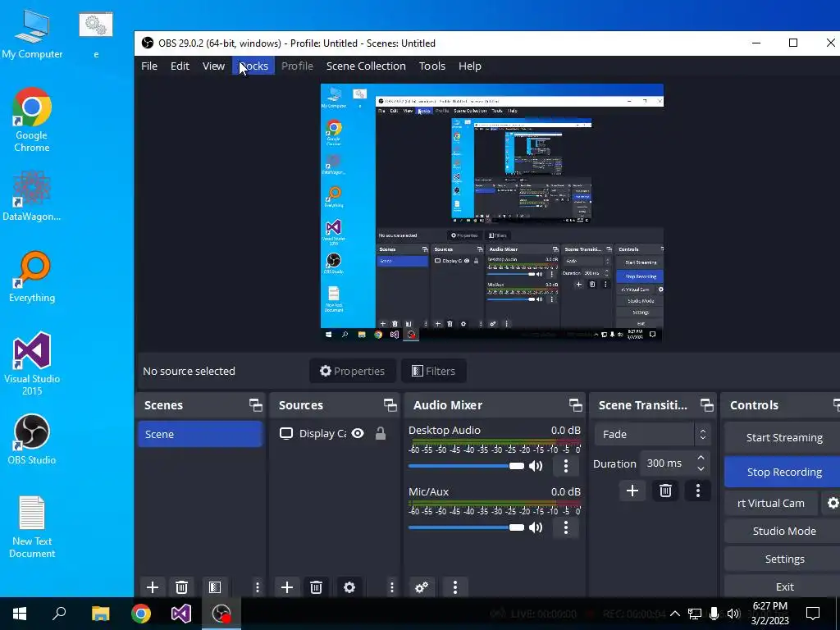Viewport: 840px width, 630px height.
Task: Open the Edit menu
Action: point(180,66)
